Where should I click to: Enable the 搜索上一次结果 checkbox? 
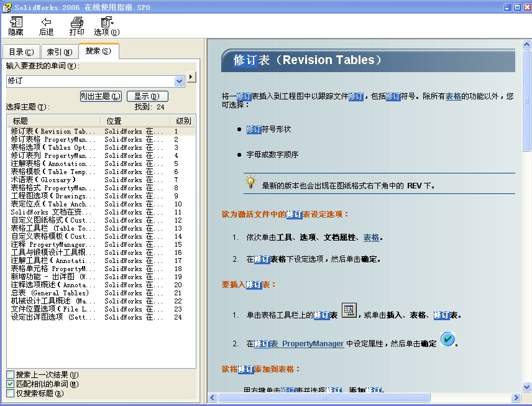11,374
